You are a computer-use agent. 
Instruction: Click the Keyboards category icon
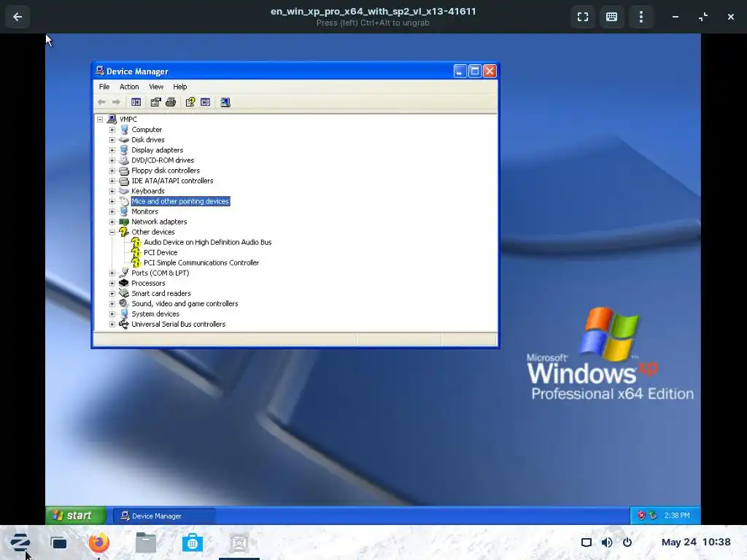coord(124,191)
